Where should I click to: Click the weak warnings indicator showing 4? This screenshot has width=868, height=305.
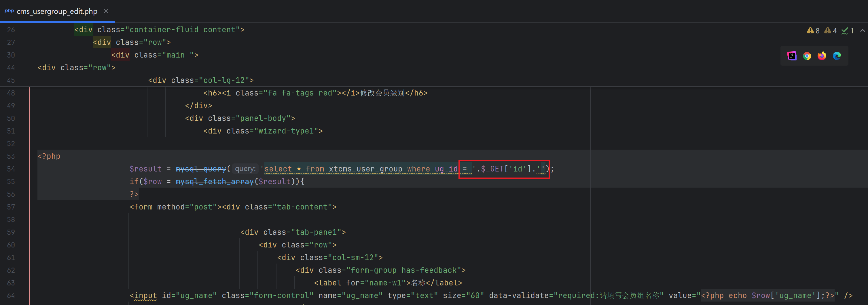pos(830,30)
